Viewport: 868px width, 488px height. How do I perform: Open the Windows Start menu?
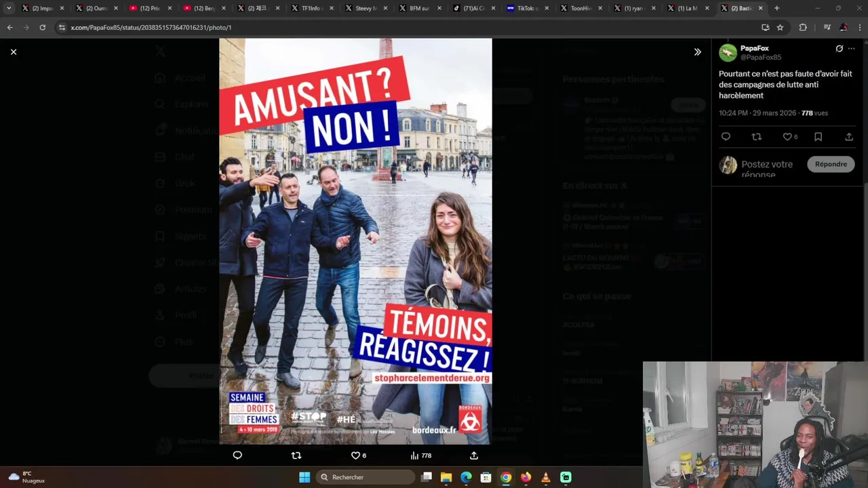(304, 477)
